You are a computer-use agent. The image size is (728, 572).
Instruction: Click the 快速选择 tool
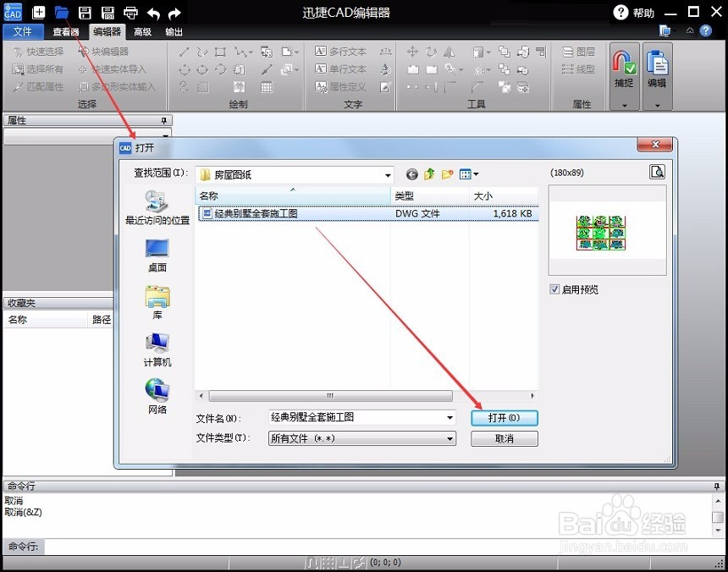(38, 52)
